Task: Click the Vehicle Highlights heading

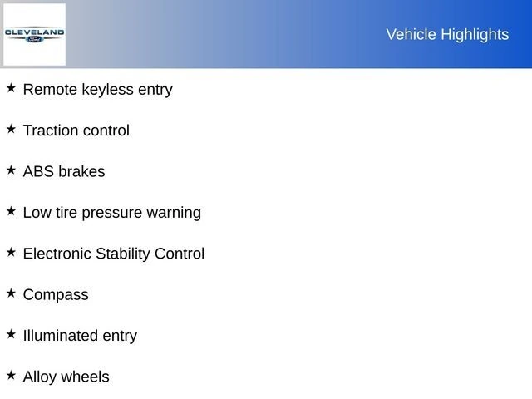Action: pos(447,34)
